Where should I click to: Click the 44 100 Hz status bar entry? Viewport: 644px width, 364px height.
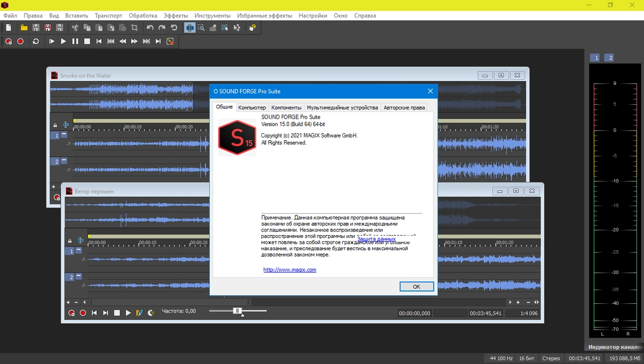point(501,358)
